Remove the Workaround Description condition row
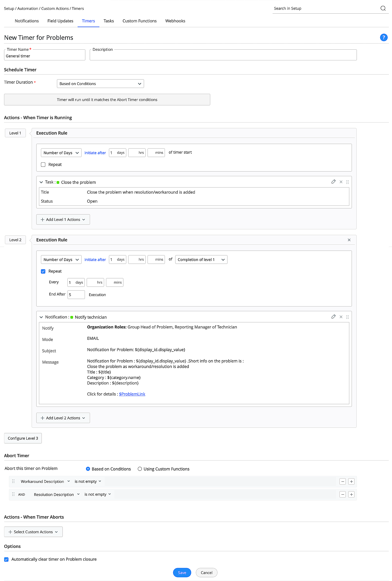The image size is (392, 581). tap(342, 481)
